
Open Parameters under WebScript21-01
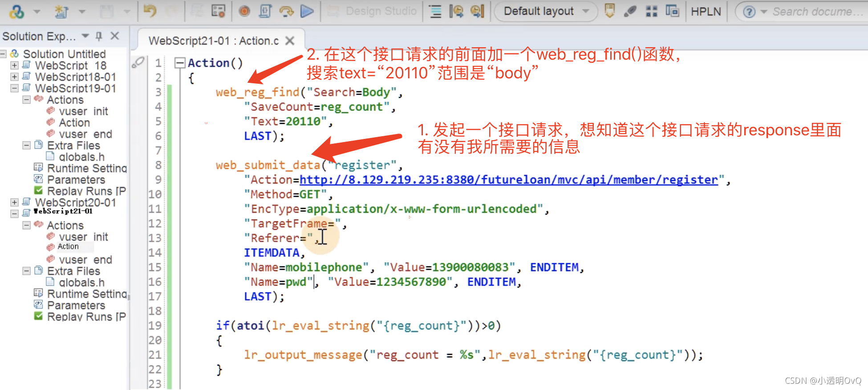tap(76, 305)
